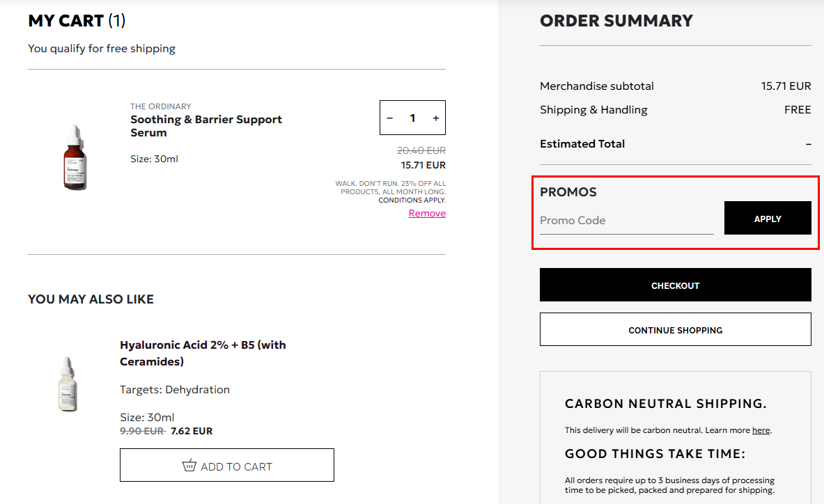Focus the Promo Code input field
This screenshot has width=824, height=504.
[x=626, y=221]
